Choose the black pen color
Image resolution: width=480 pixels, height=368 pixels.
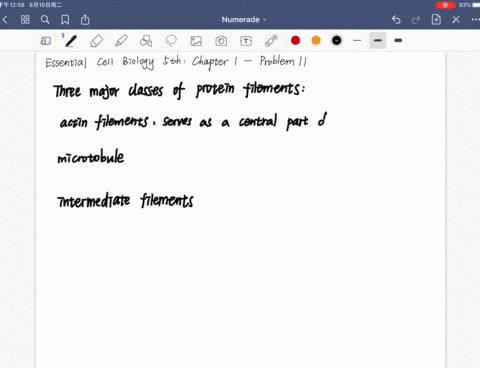[337, 41]
